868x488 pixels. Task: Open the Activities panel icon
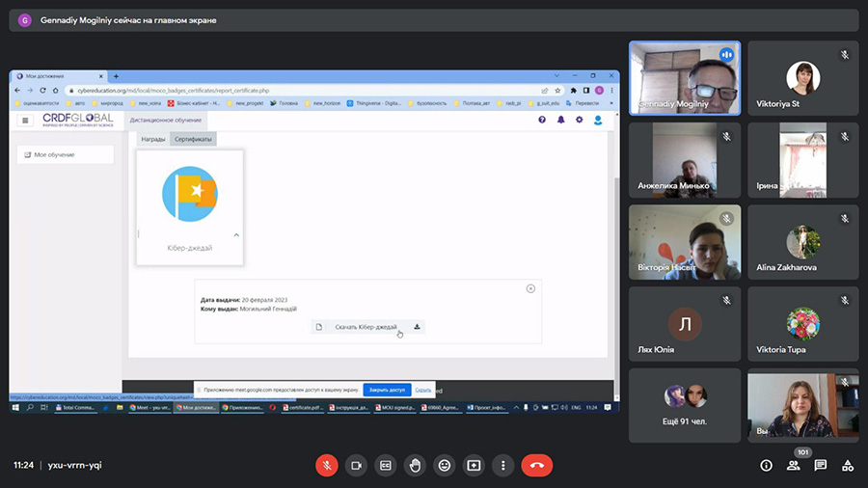click(x=848, y=465)
